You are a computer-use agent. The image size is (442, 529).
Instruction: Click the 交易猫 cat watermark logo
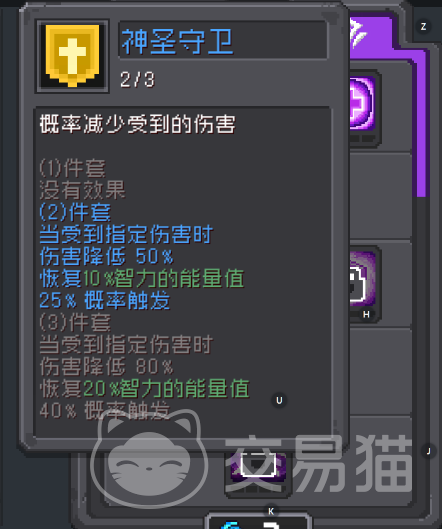pos(251,461)
